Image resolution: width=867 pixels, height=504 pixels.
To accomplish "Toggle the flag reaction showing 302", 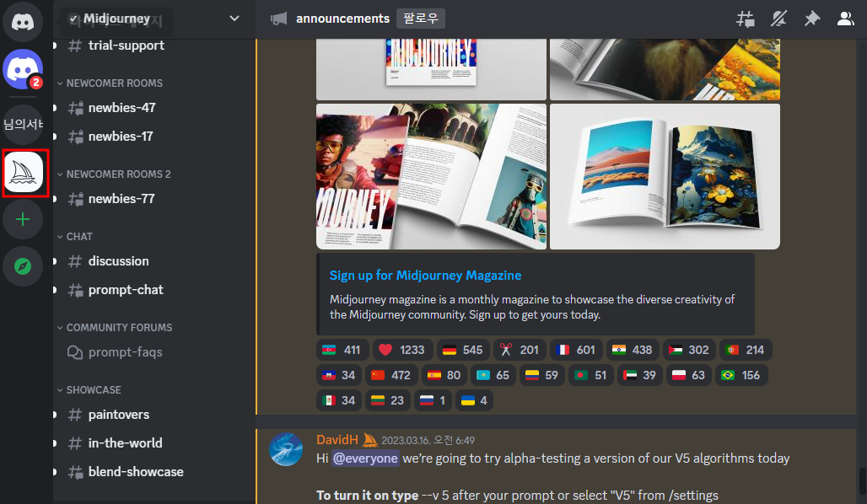I will [x=689, y=350].
